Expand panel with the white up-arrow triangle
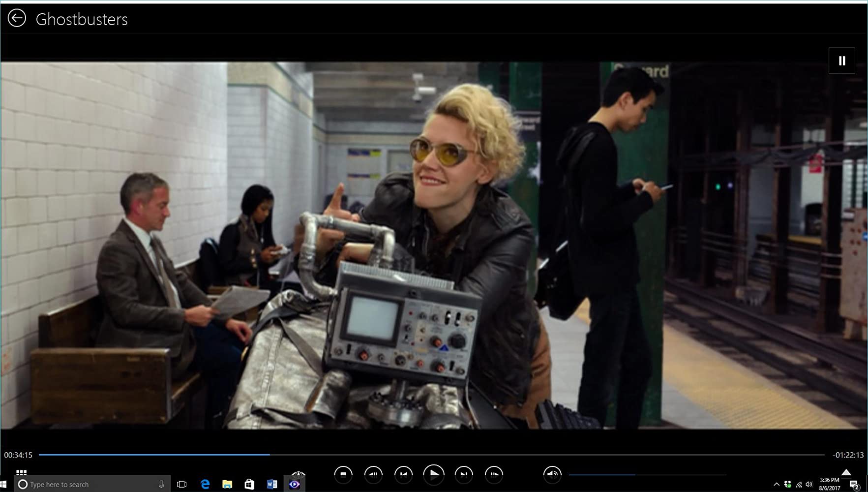This screenshot has width=868, height=492. [x=846, y=472]
